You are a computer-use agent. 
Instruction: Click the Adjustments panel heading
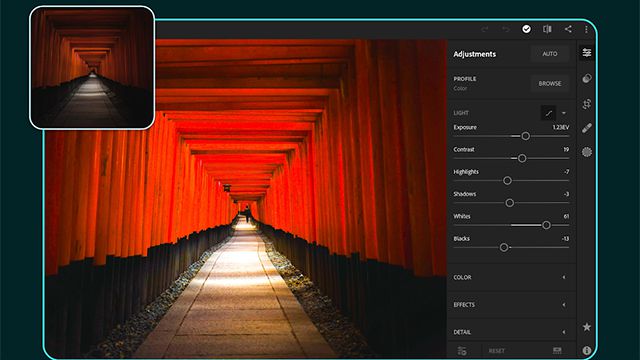[x=475, y=54]
